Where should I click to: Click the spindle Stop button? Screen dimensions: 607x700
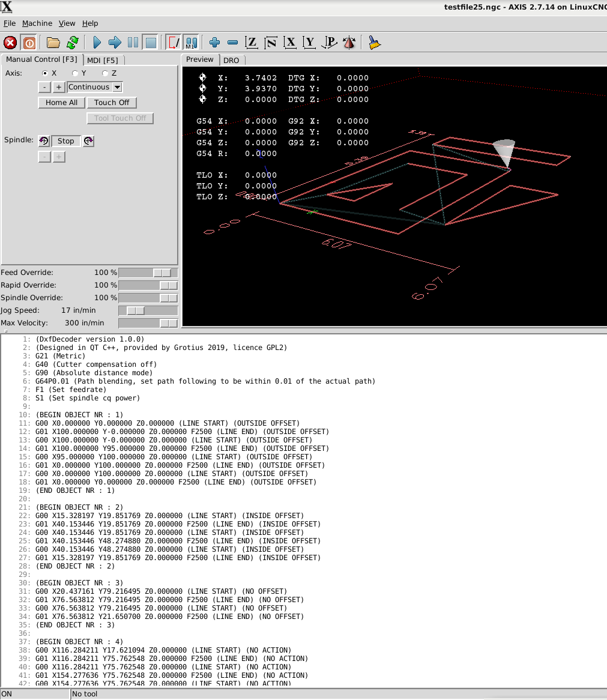point(65,141)
